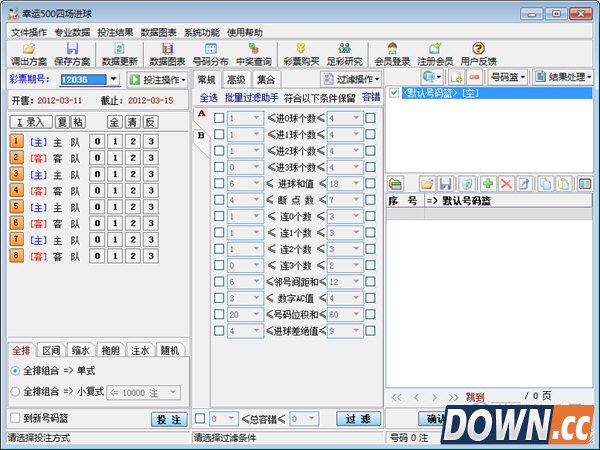Click the recycle bin icon in results toolbar
This screenshot has width=600, height=450.
coord(467,184)
